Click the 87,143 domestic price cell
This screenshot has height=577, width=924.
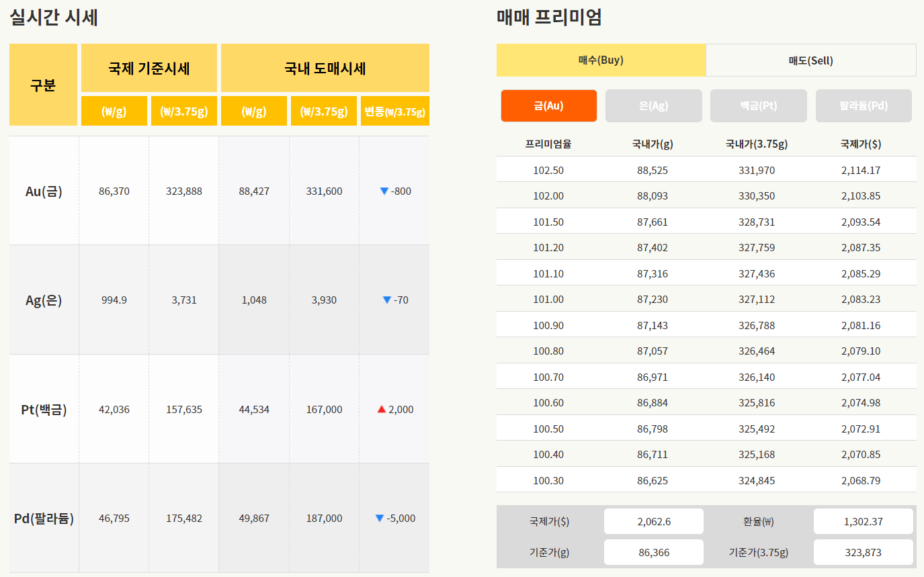653,325
